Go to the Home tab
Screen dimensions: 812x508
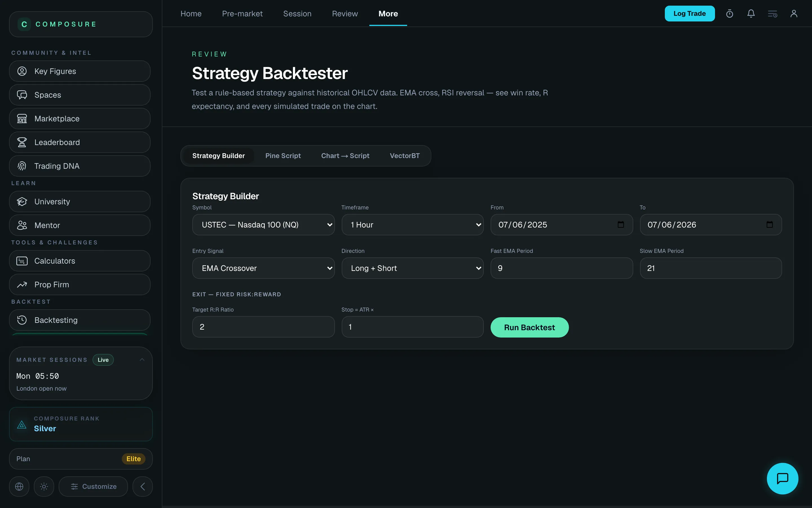[191, 14]
